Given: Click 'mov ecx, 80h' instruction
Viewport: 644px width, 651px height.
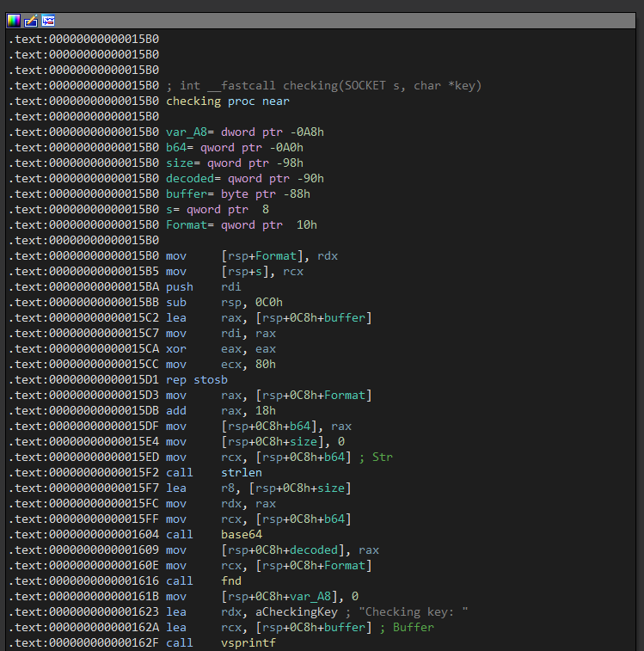Looking at the screenshot, I should coord(221,364).
